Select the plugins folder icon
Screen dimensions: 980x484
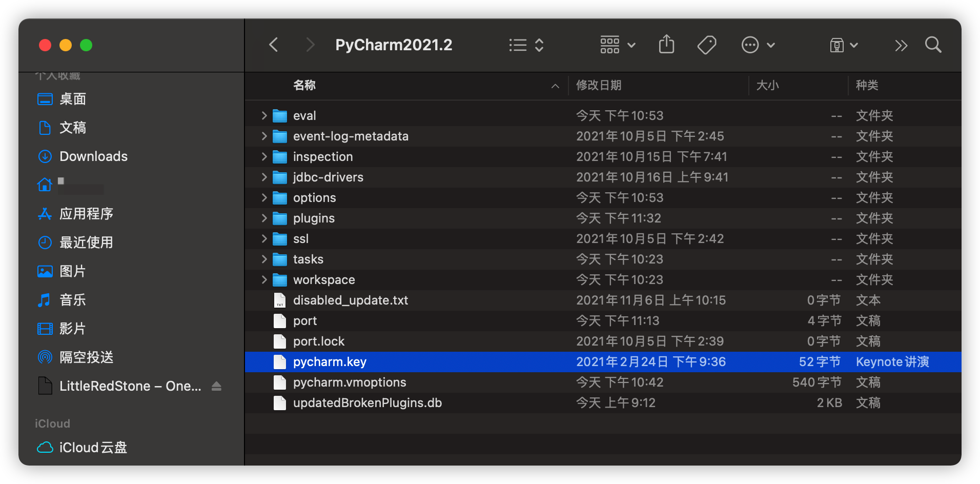pos(280,218)
